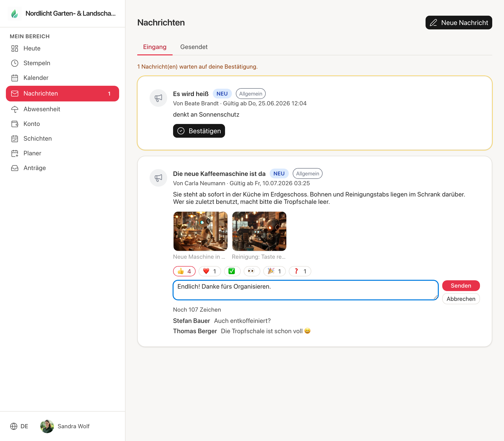Toggle the red heart reaction
The width and height of the screenshot is (504, 441).
pyautogui.click(x=210, y=271)
